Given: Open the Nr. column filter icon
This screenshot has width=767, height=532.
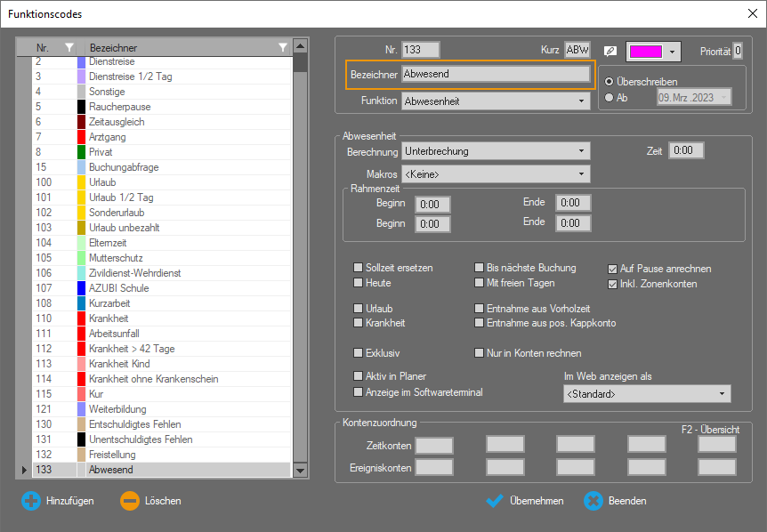Looking at the screenshot, I should [69, 47].
